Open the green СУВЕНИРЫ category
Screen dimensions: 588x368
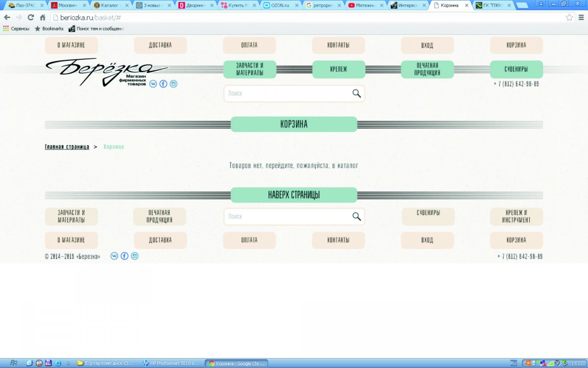point(516,69)
